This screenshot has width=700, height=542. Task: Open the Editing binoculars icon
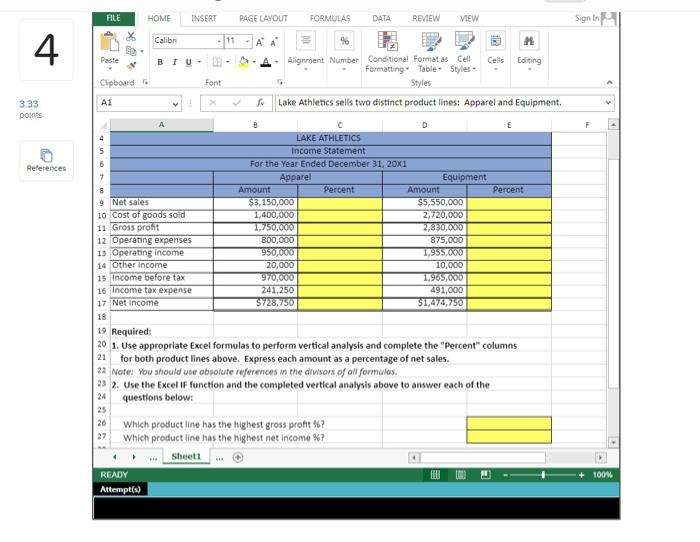coord(529,41)
